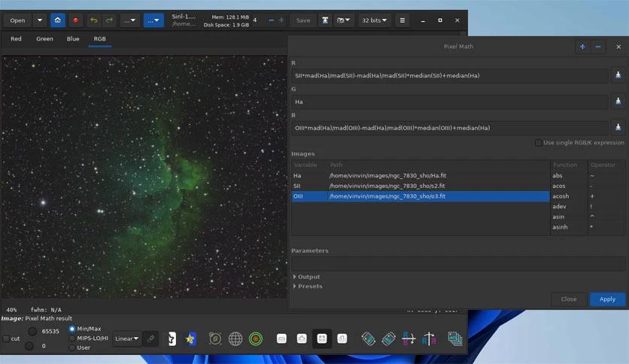Select the MIPS-LO/HI radio button
Image resolution: width=629 pixels, height=364 pixels.
point(71,338)
